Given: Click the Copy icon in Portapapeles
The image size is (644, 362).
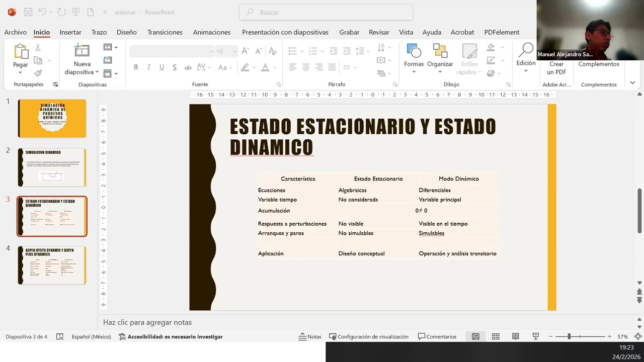Looking at the screenshot, I should tap(38, 60).
